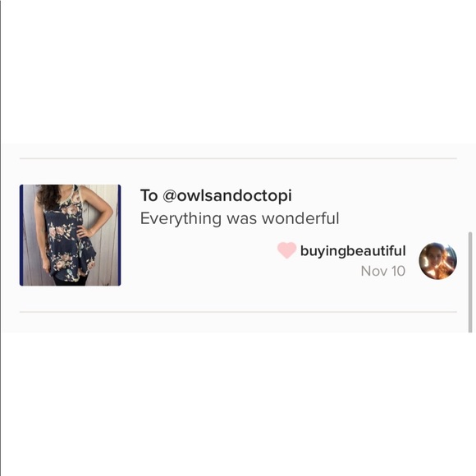Click the blank white area above the note
Image resolution: width=476 pixels, height=476 pixels.
(x=238, y=71)
